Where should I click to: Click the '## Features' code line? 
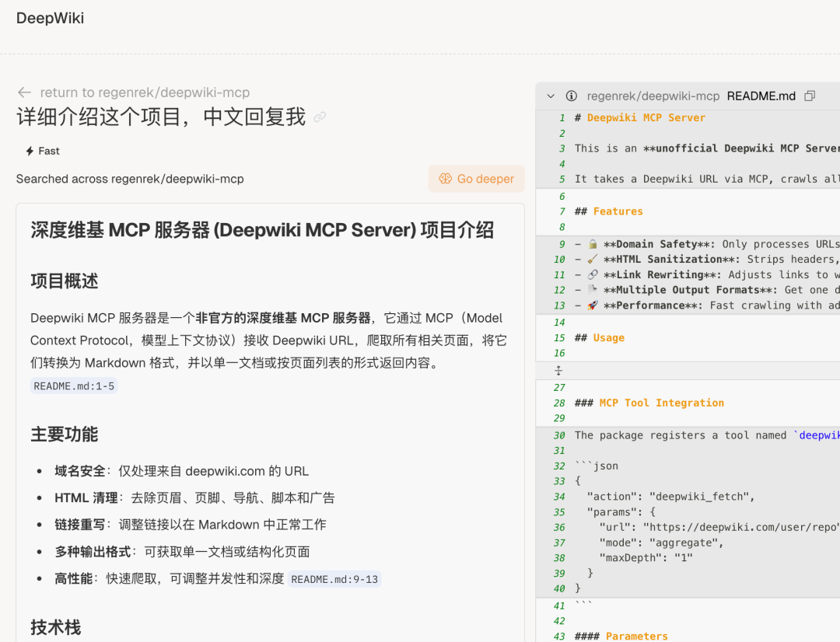click(x=608, y=211)
